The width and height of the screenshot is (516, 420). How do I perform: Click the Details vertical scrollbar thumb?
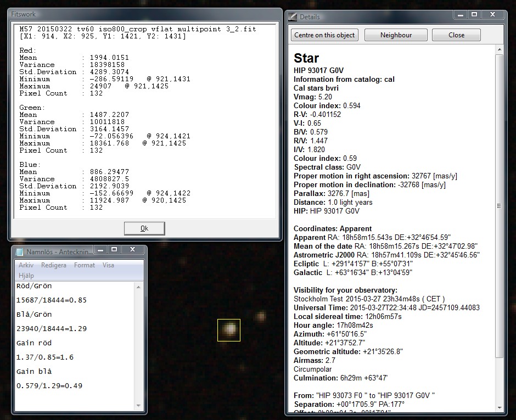click(499, 206)
